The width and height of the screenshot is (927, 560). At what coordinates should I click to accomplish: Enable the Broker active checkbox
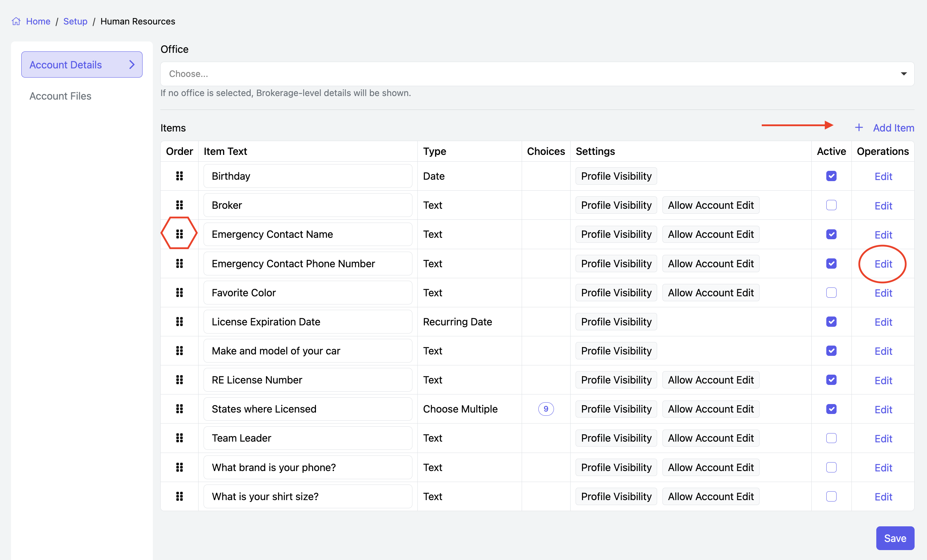coord(831,205)
